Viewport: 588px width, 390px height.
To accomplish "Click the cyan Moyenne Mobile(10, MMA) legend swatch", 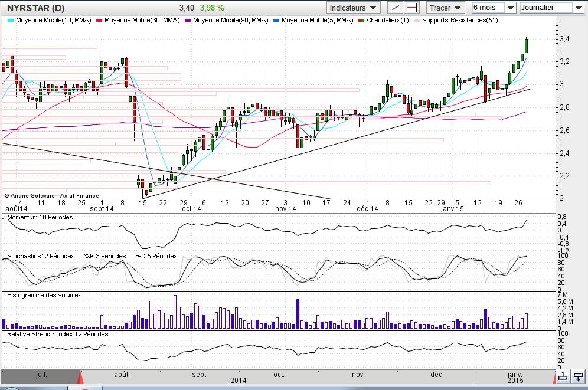I will click(10, 20).
